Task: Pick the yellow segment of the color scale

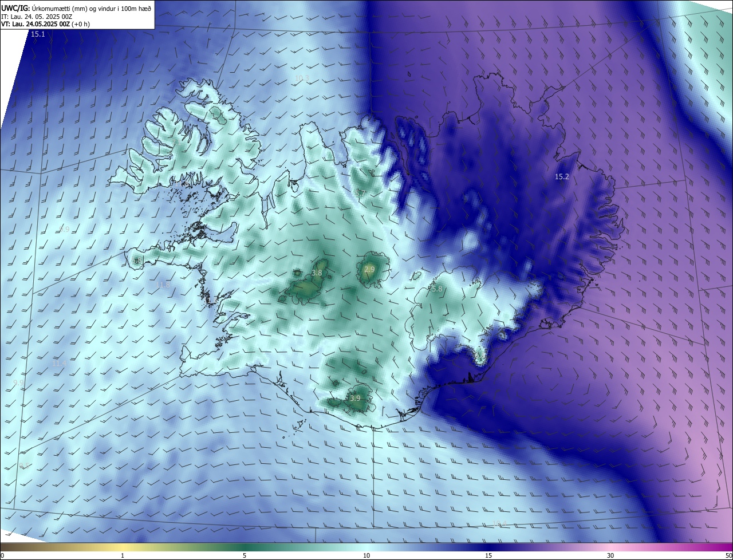Action: click(x=123, y=547)
